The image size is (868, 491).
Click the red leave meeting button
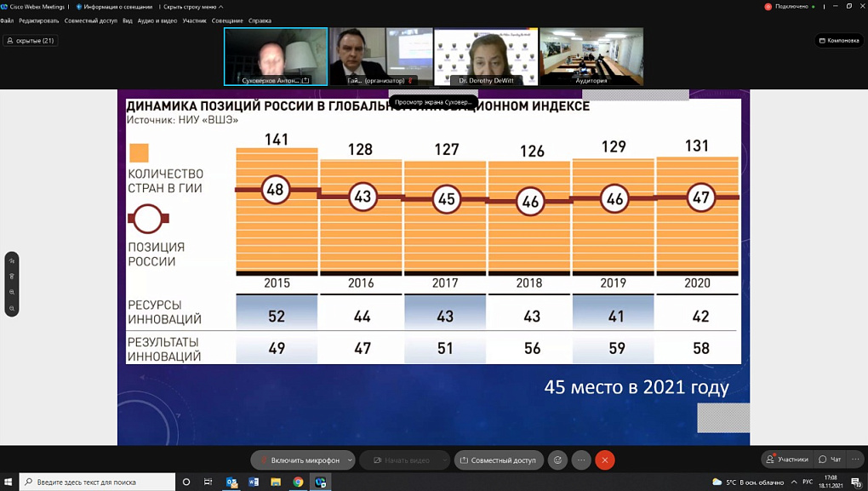604,460
